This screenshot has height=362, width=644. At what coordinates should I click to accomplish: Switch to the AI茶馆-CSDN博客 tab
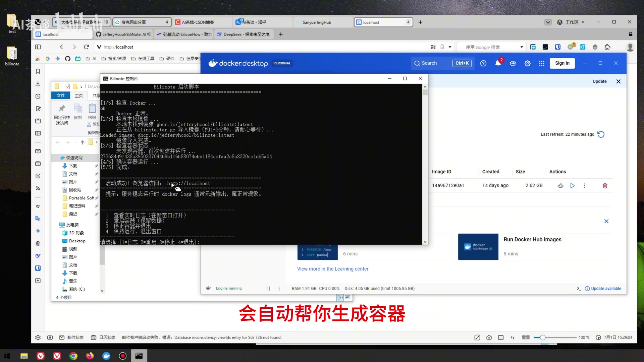(203, 22)
